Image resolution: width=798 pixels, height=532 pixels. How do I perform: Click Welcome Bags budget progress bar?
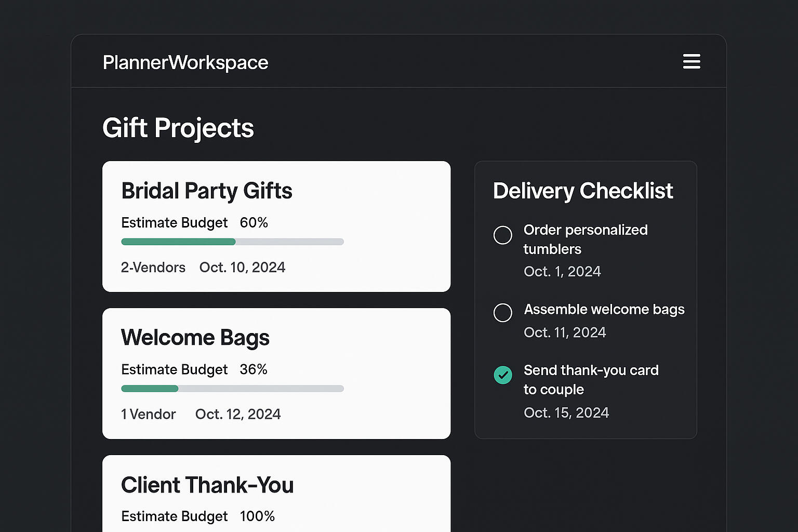[x=232, y=389]
